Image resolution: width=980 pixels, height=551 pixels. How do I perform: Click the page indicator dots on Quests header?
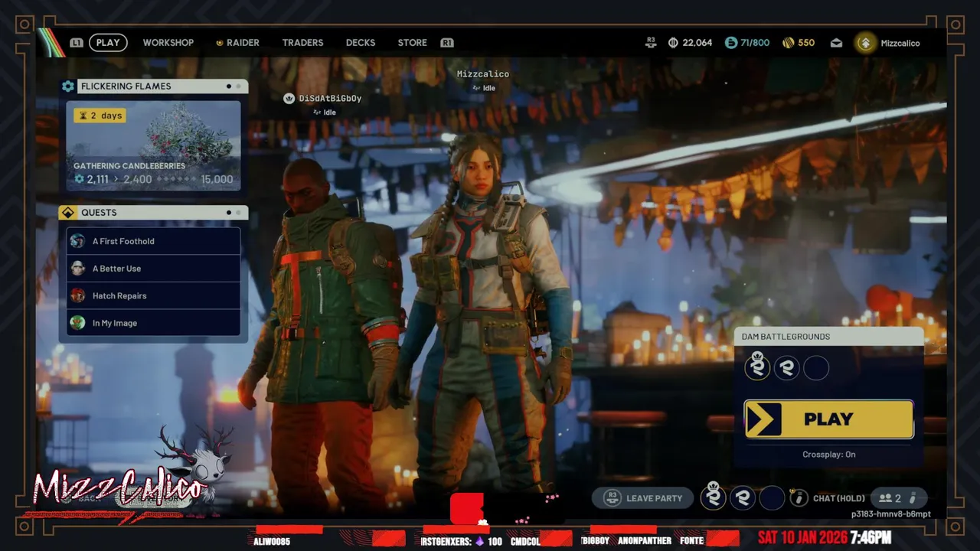pyautogui.click(x=234, y=213)
